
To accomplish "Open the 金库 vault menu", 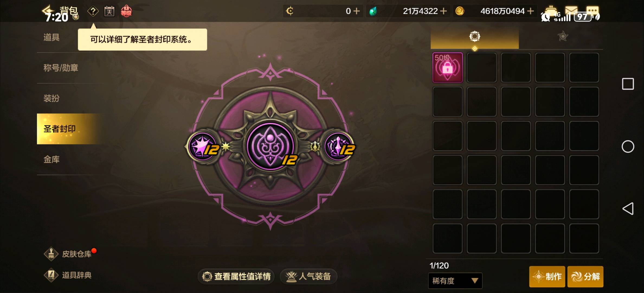I will [51, 160].
